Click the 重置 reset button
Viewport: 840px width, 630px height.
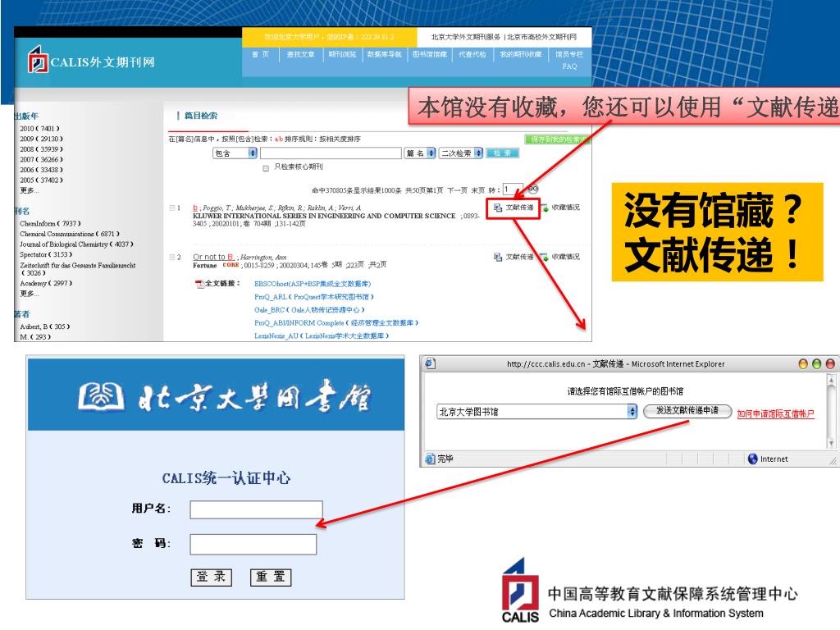271,577
